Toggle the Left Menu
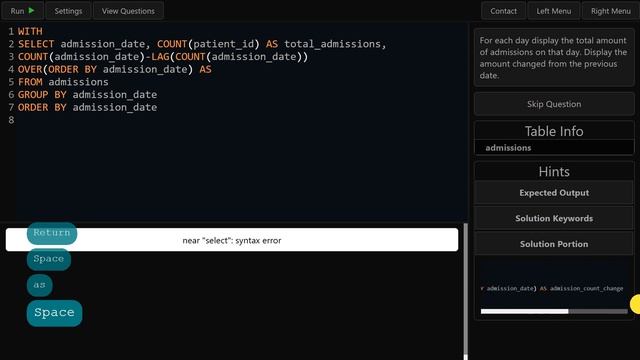The height and width of the screenshot is (360, 640). (x=553, y=11)
